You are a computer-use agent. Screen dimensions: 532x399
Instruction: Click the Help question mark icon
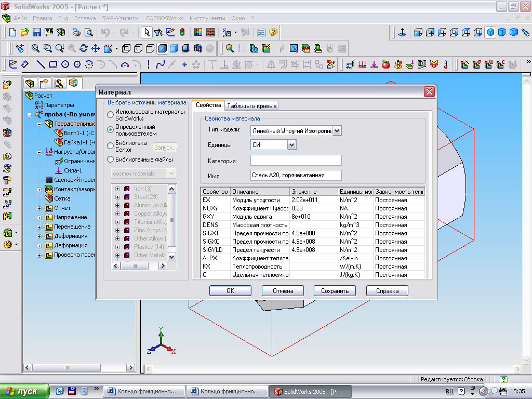273,32
